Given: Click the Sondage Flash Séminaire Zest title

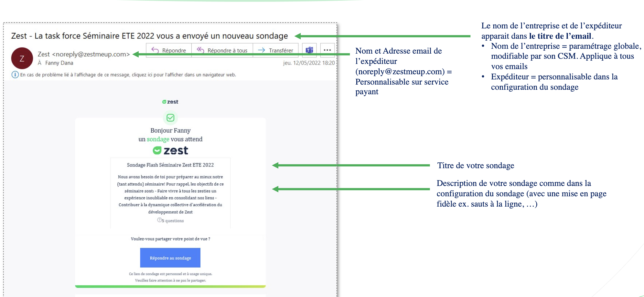Looking at the screenshot, I should click(170, 165).
